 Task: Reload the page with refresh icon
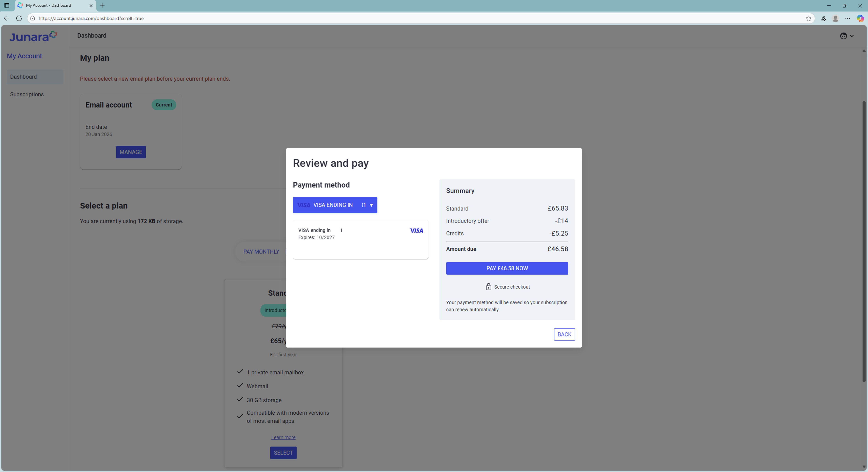(19, 18)
